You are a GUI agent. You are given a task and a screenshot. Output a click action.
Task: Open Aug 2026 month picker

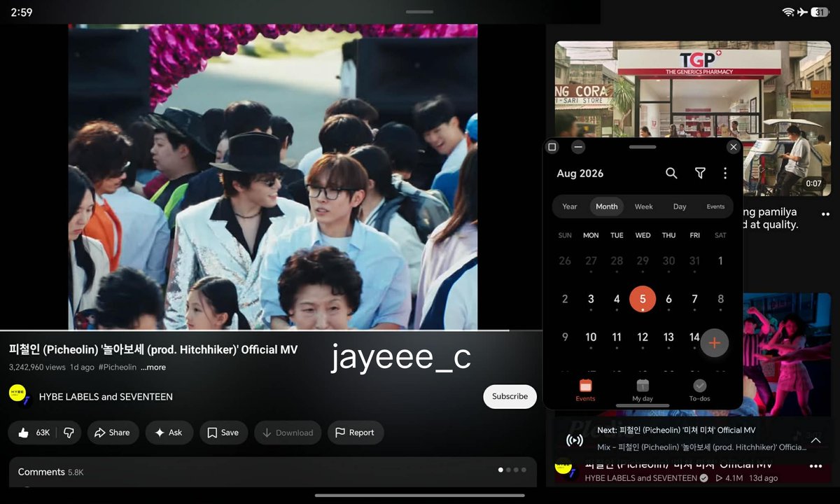580,174
